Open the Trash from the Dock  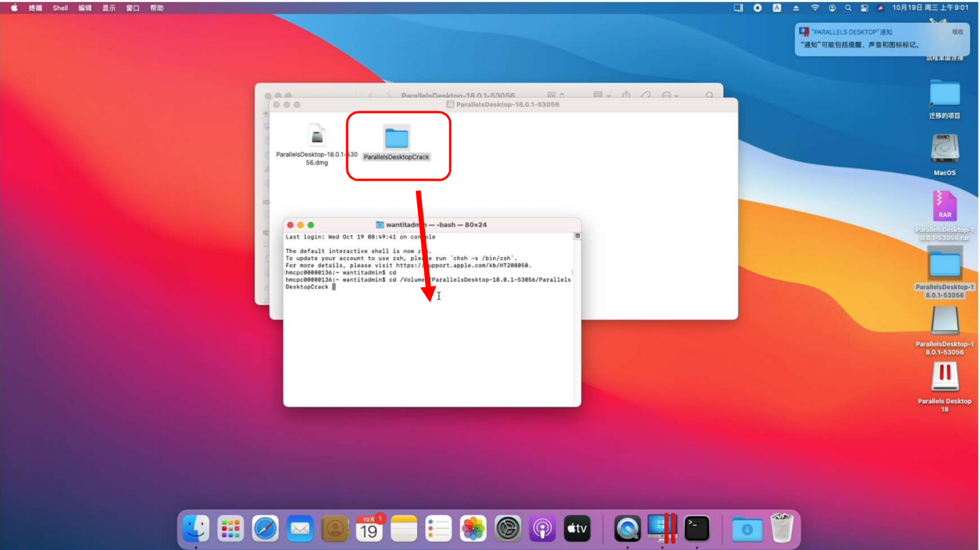[782, 529]
